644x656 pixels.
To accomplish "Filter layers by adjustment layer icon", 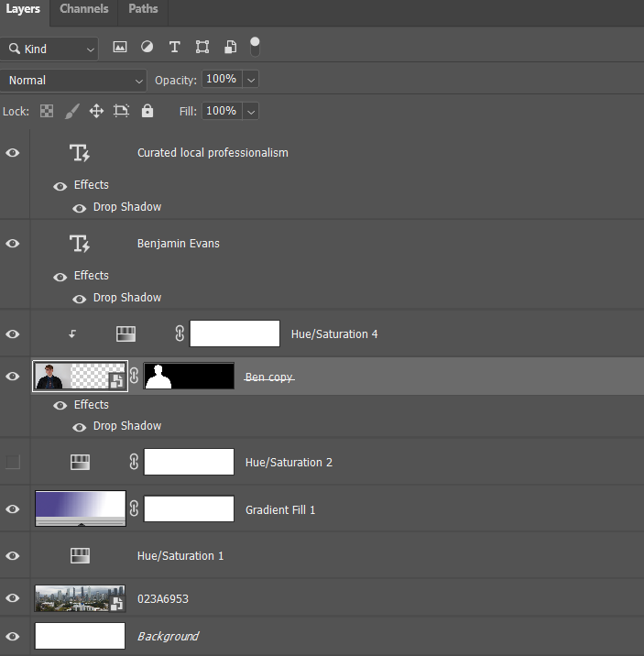I will coord(147,48).
